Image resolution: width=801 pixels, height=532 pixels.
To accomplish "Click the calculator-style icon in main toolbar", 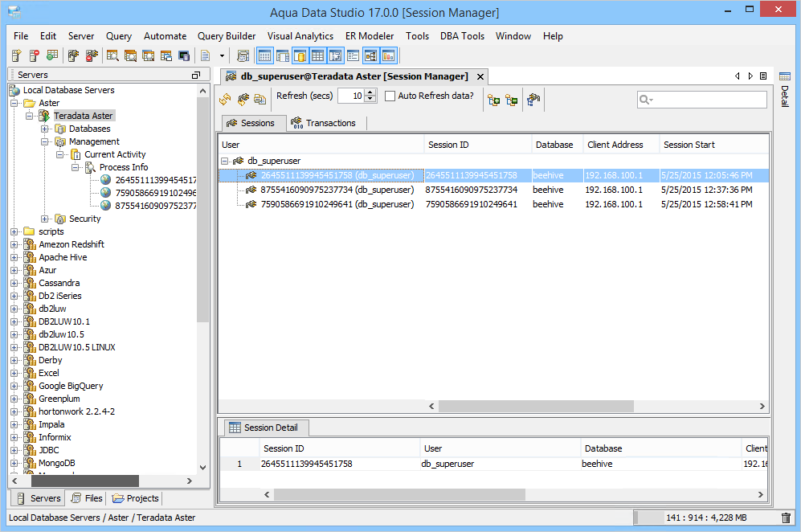I will [243, 55].
